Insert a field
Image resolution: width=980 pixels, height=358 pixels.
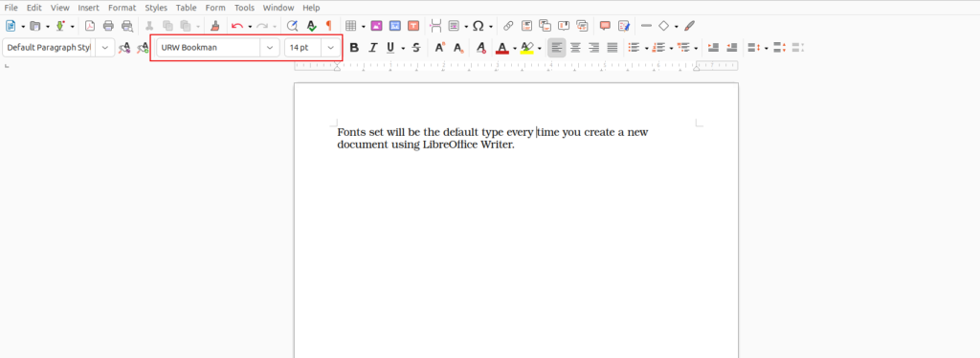coord(454,26)
